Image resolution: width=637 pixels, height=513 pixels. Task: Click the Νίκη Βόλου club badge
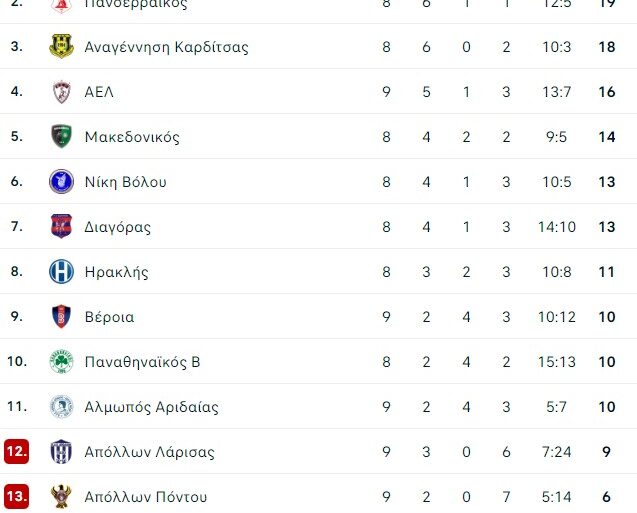[x=61, y=182]
